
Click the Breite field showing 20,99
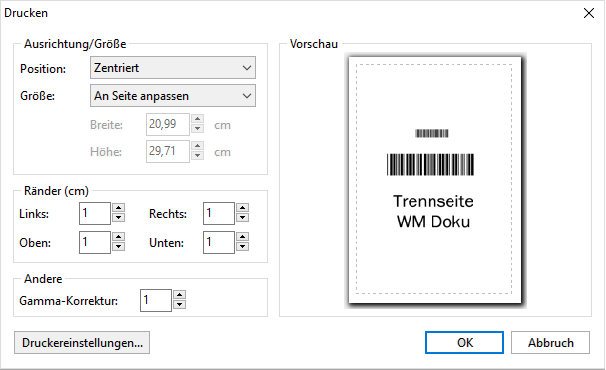[x=168, y=124]
